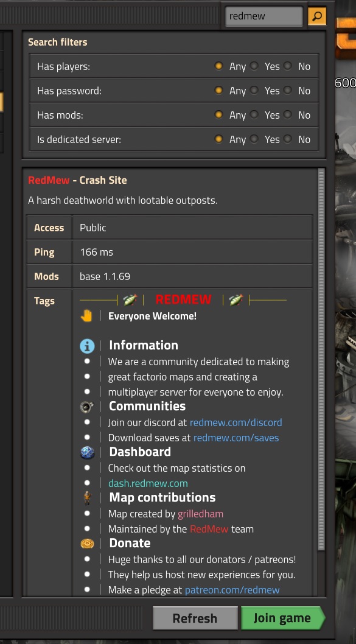The height and width of the screenshot is (644, 356).
Task: Set Has players filter to Yes
Action: (x=254, y=66)
